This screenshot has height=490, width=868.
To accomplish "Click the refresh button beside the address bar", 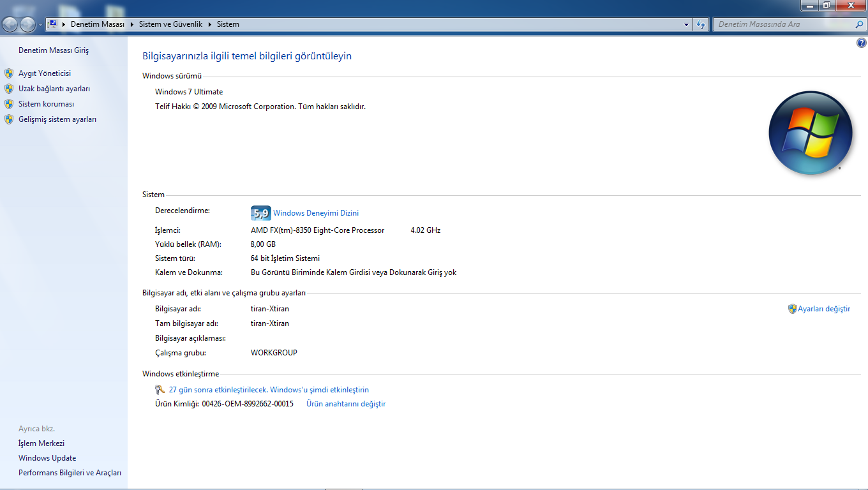I will click(701, 24).
